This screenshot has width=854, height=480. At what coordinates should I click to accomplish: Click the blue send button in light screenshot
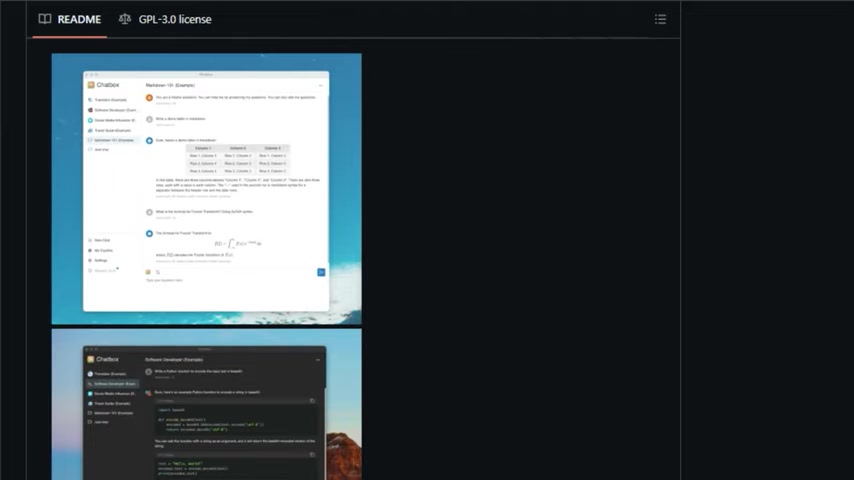pos(321,272)
